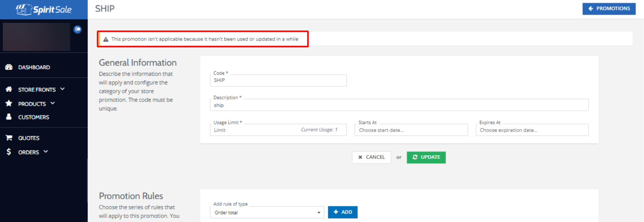The width and height of the screenshot is (644, 222).
Task: Click the Quotes shopping cart icon
Action: coord(9,138)
